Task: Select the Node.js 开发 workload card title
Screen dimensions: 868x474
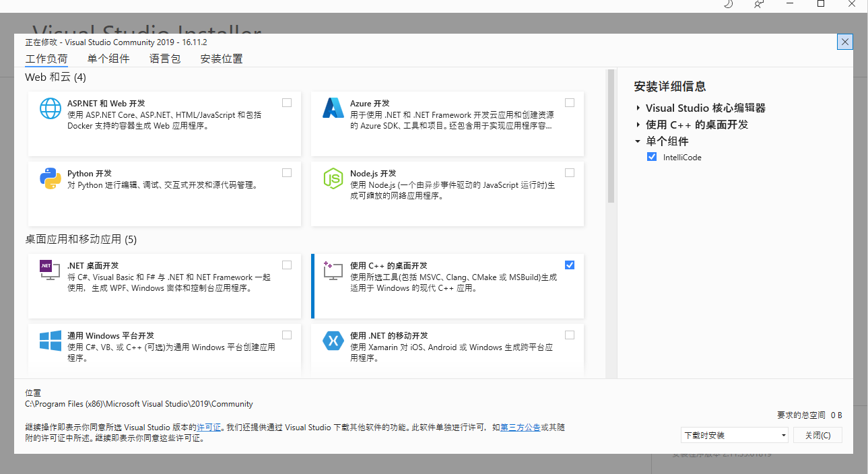Action: click(373, 174)
